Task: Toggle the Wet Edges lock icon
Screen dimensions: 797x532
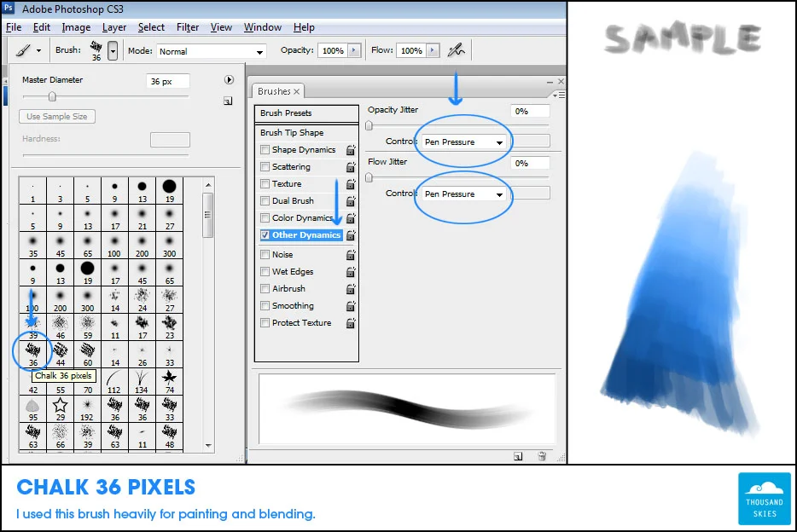Action: pos(351,272)
